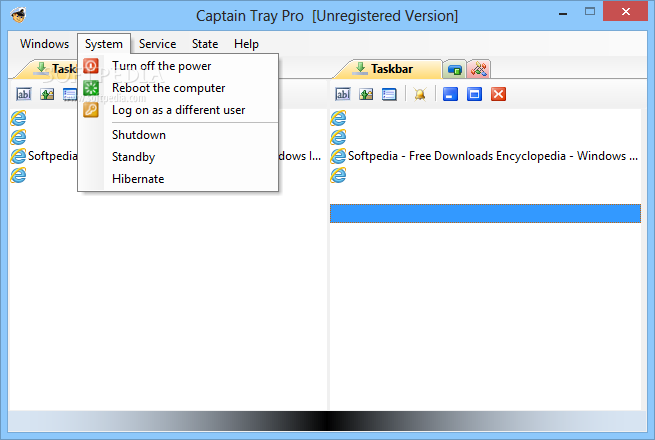This screenshot has width=655, height=440.
Task: Click the Internet Explorer icon beside right Softpedia entry
Action: [x=338, y=156]
